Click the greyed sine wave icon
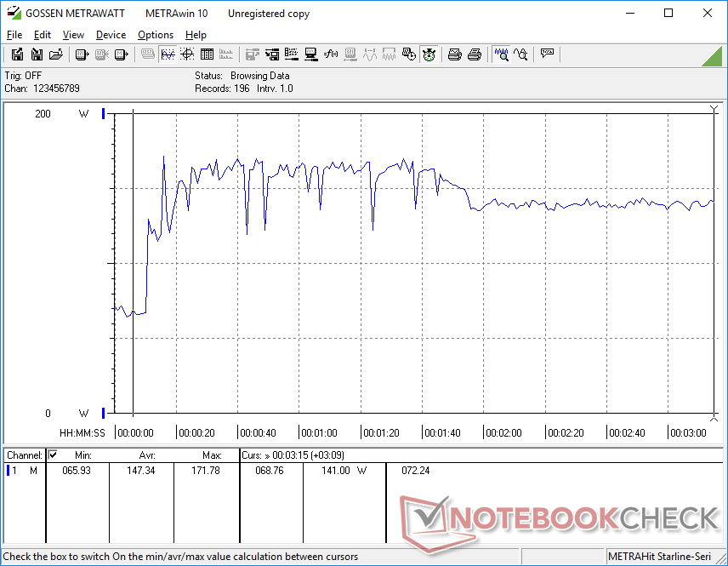The height and width of the screenshot is (566, 728). (370, 54)
